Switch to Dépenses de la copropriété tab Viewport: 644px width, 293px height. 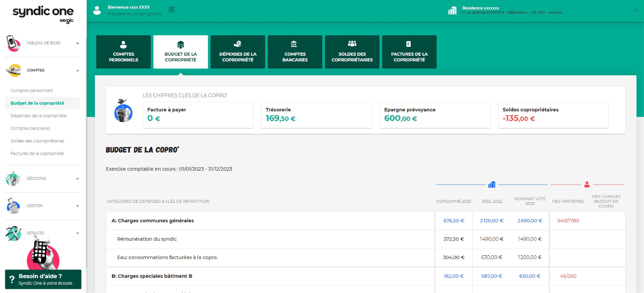238,52
